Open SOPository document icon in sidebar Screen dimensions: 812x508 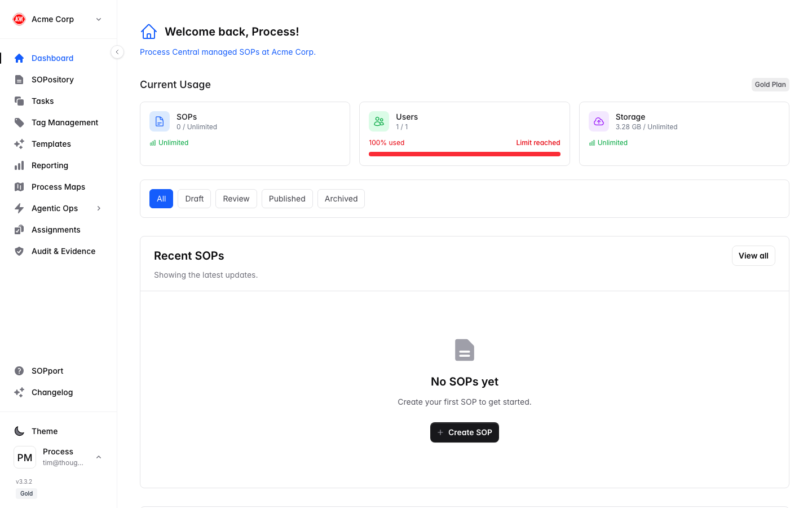pyautogui.click(x=19, y=80)
